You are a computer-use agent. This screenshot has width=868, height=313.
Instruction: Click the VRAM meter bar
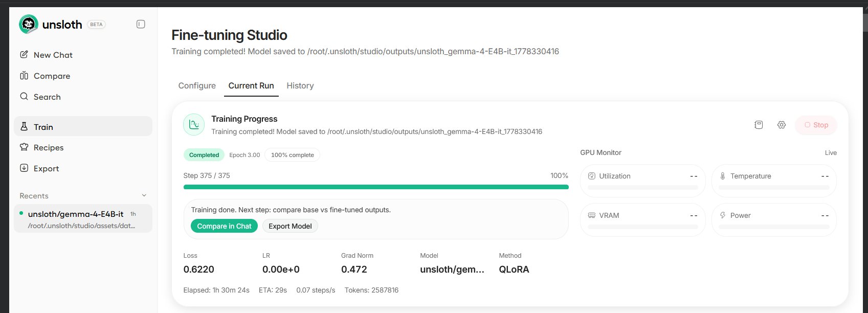point(643,227)
